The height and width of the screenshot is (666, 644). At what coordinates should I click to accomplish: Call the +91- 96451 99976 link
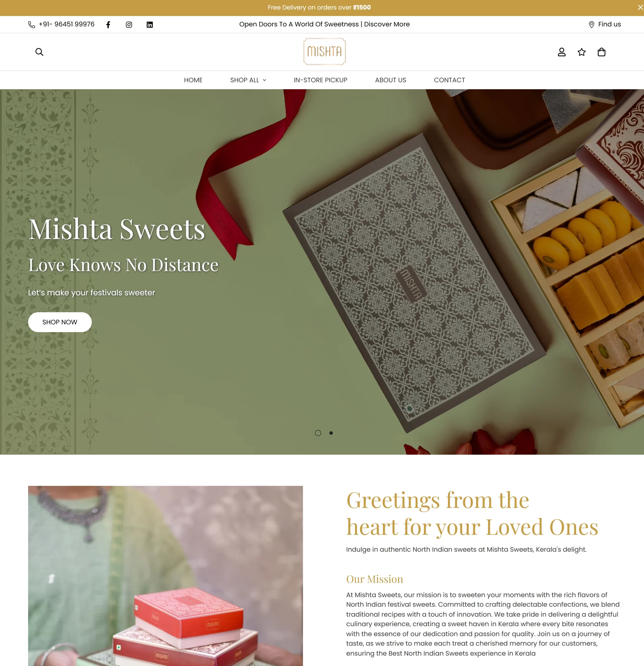tap(67, 24)
